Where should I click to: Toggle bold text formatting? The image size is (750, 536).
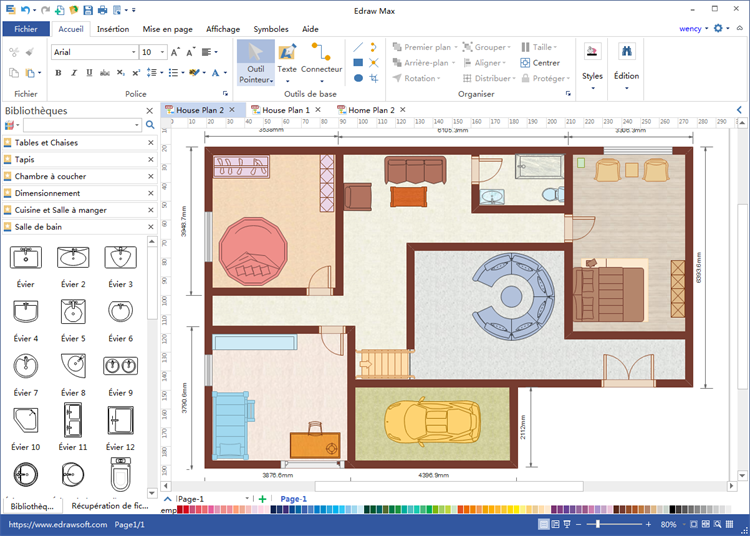tap(58, 73)
